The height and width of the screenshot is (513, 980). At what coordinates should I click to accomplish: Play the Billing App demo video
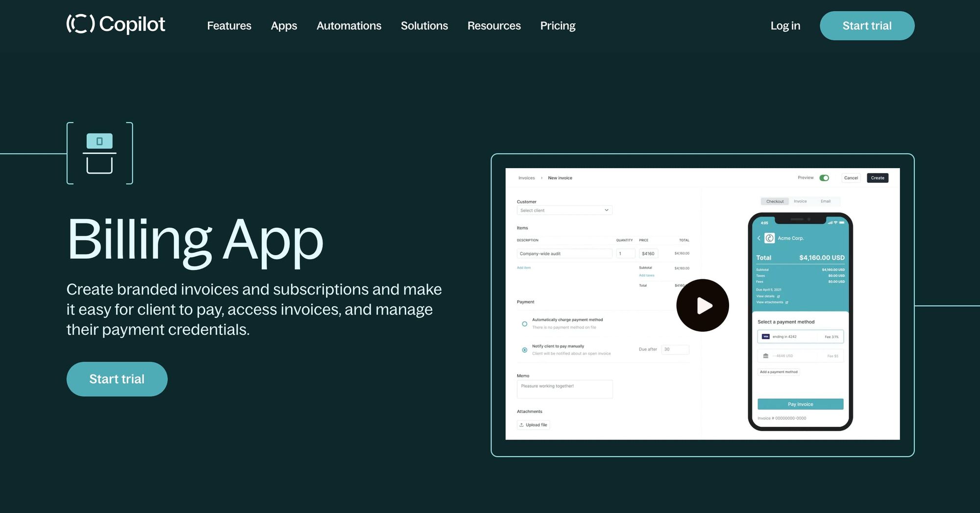703,305
